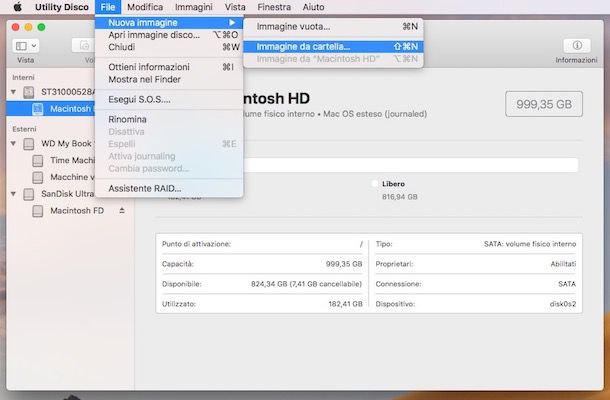The height and width of the screenshot is (400, 610).
Task: Select the Macintosh HD volume in sidebar
Action: pos(51,109)
